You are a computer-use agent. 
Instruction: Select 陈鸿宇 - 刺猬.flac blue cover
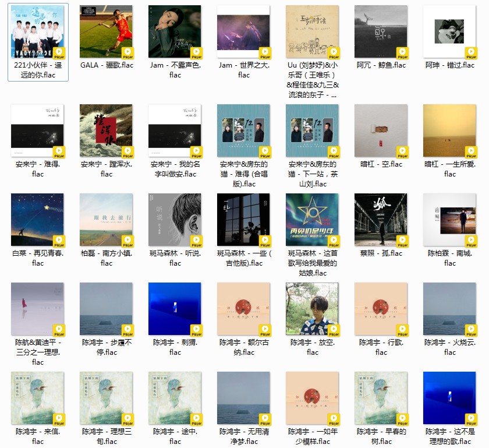tap(175, 309)
